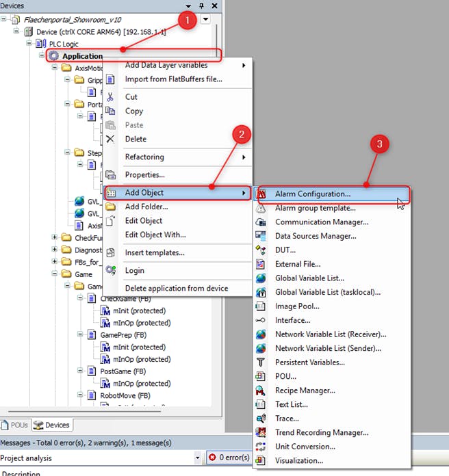The height and width of the screenshot is (476, 449).
Task: Click the Recipe Manager icon
Action: [x=261, y=391]
